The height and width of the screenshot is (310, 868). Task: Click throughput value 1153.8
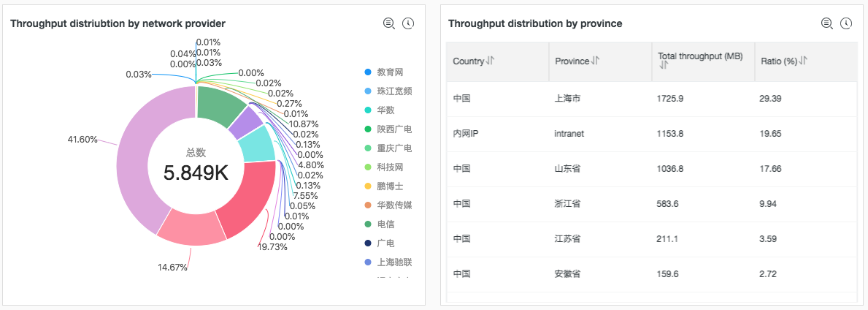pos(670,134)
